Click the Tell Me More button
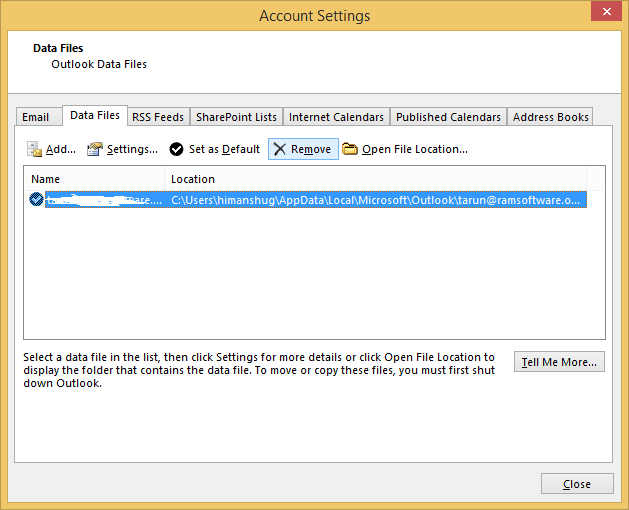 point(559,362)
